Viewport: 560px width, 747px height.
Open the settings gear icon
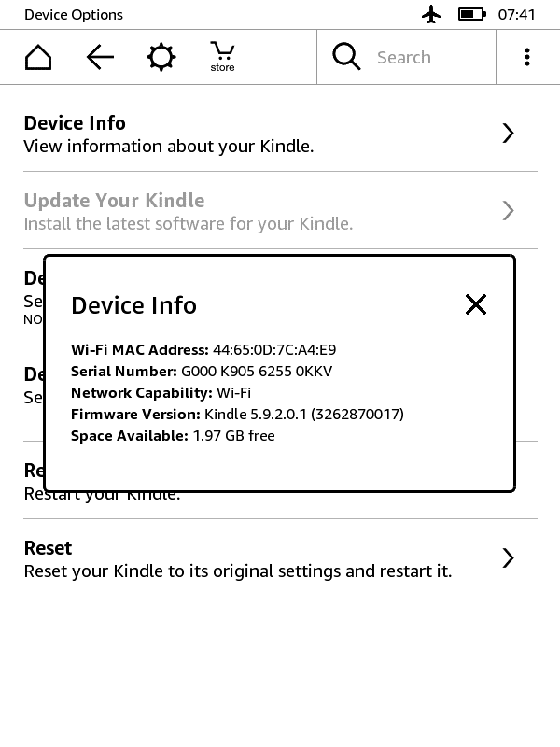[161, 57]
